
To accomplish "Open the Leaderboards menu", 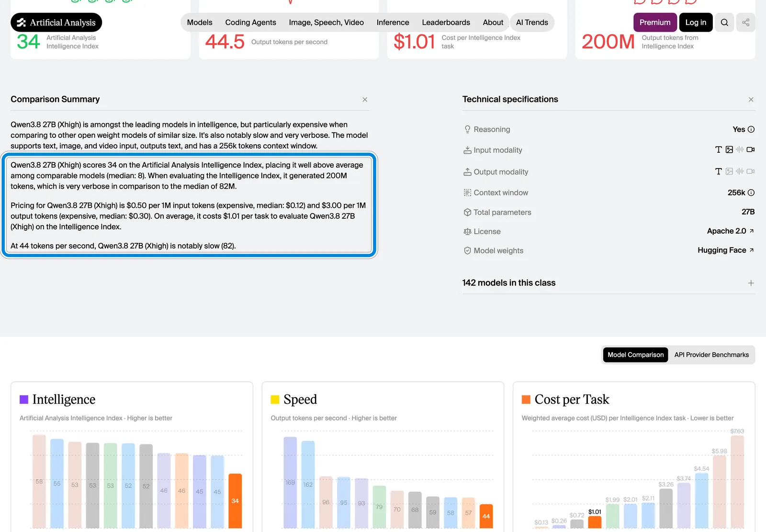I will (x=446, y=23).
